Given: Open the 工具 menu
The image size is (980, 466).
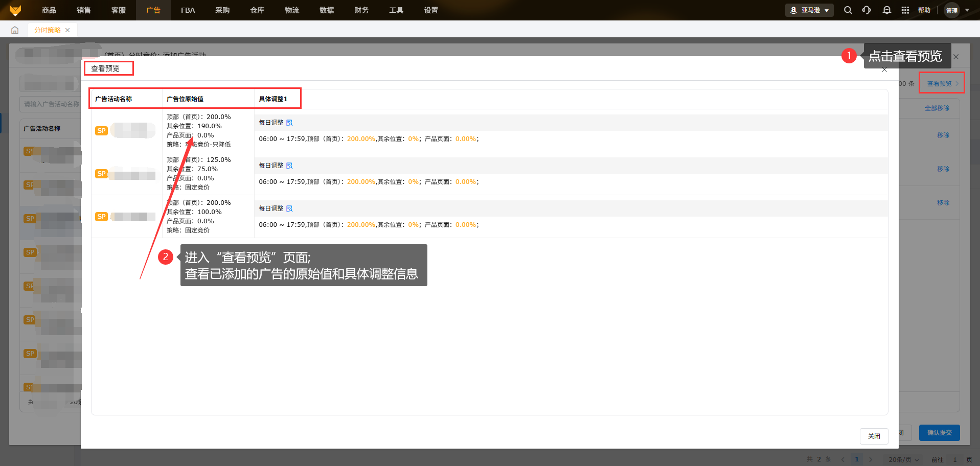Looking at the screenshot, I should 396,10.
